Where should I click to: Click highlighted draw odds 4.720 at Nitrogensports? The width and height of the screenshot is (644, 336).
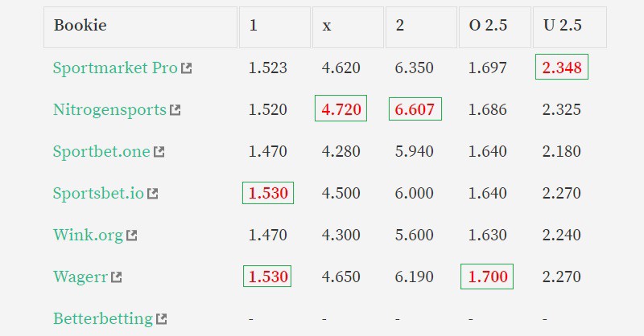341,109
